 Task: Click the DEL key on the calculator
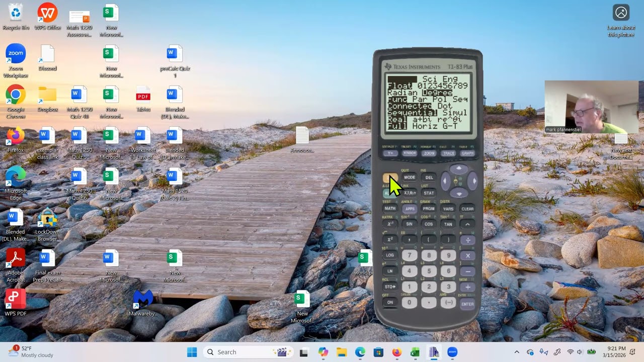429,177
